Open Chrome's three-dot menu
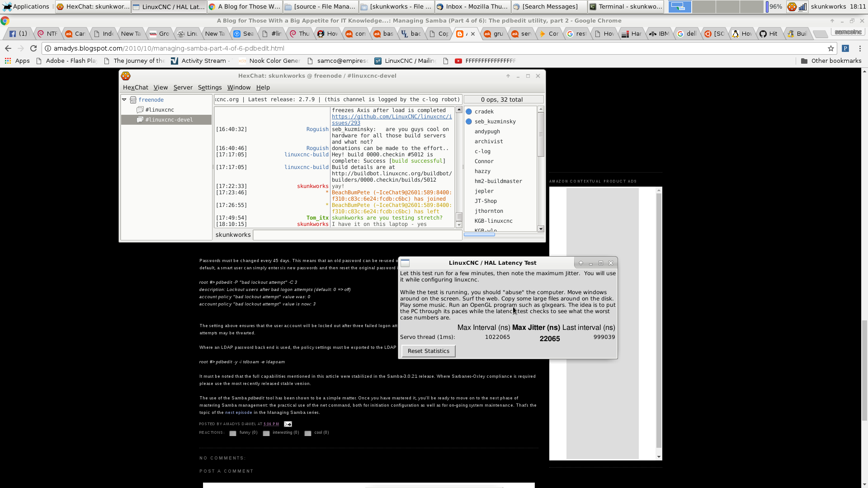The width and height of the screenshot is (868, 488). pos(860,48)
